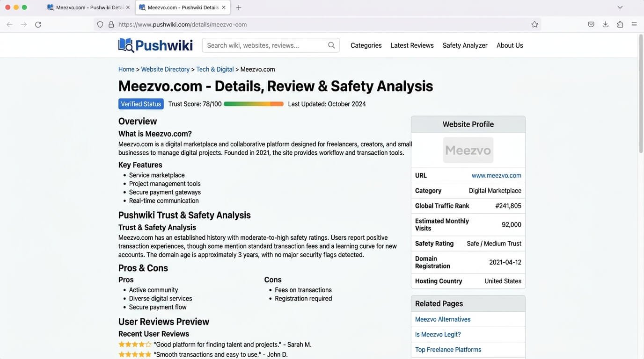Close the first Meezvo.com tab
The image size is (644, 359).
[x=128, y=7]
